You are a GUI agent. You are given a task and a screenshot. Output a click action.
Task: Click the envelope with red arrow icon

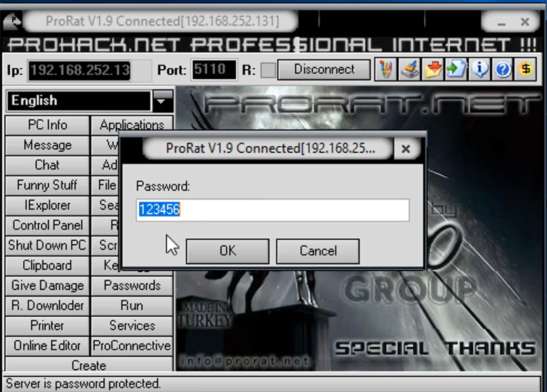tap(433, 70)
